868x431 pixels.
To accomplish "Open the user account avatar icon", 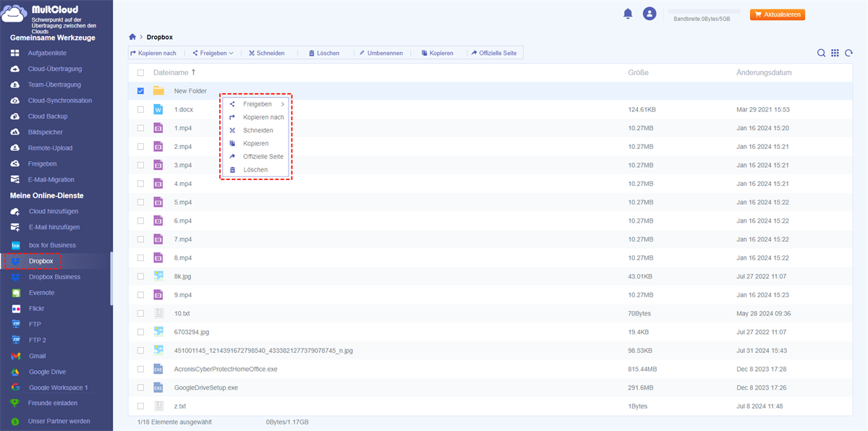I will [x=650, y=14].
